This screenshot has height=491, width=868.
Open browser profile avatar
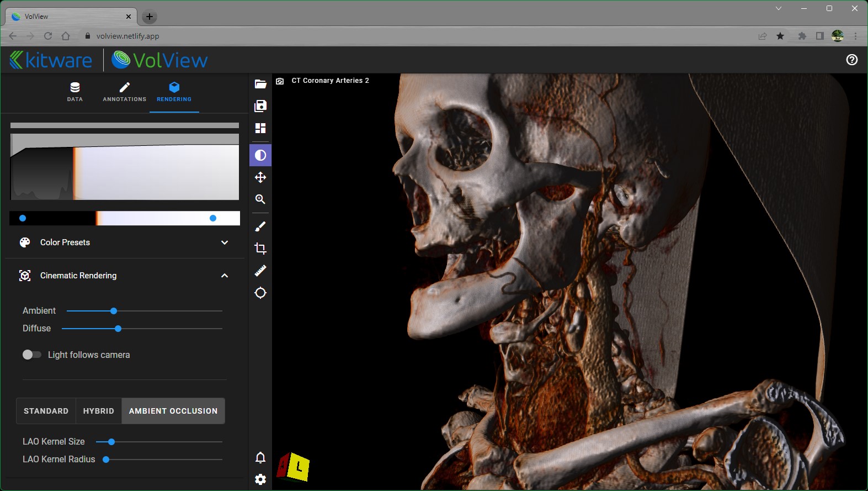coord(838,36)
